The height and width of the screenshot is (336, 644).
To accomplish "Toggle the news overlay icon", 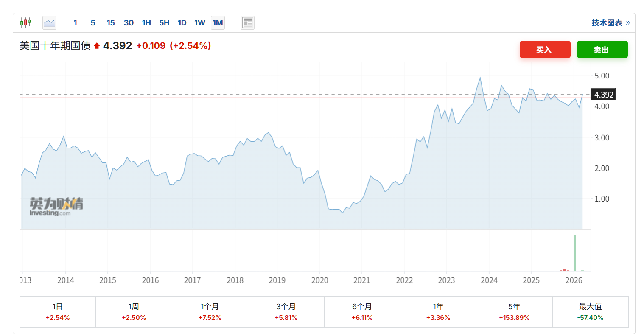I will coord(247,22).
